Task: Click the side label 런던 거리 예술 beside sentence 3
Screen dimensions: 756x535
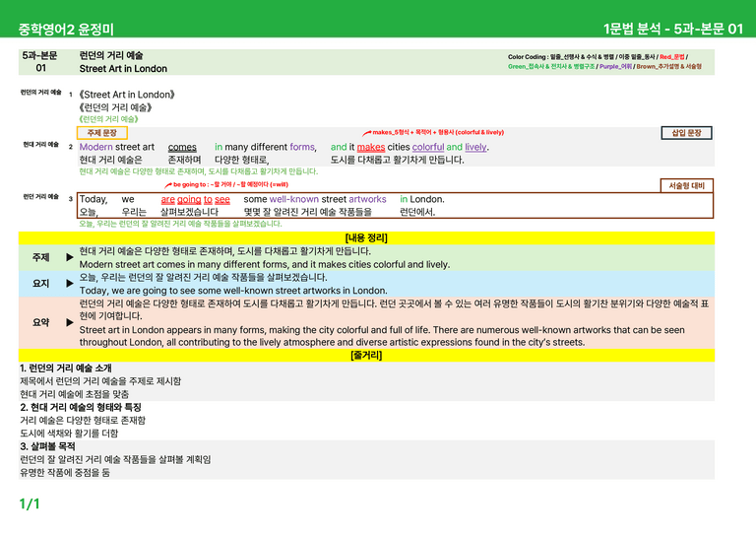Action: pyautogui.click(x=41, y=196)
